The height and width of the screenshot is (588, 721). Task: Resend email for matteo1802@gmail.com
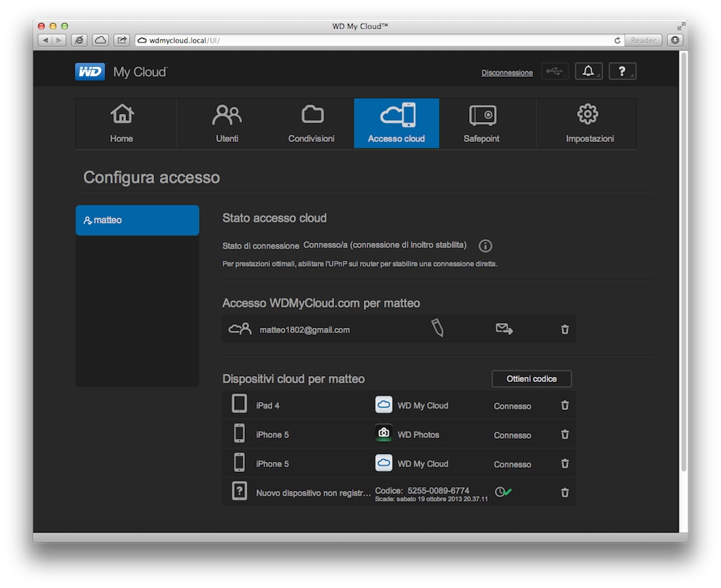point(504,329)
